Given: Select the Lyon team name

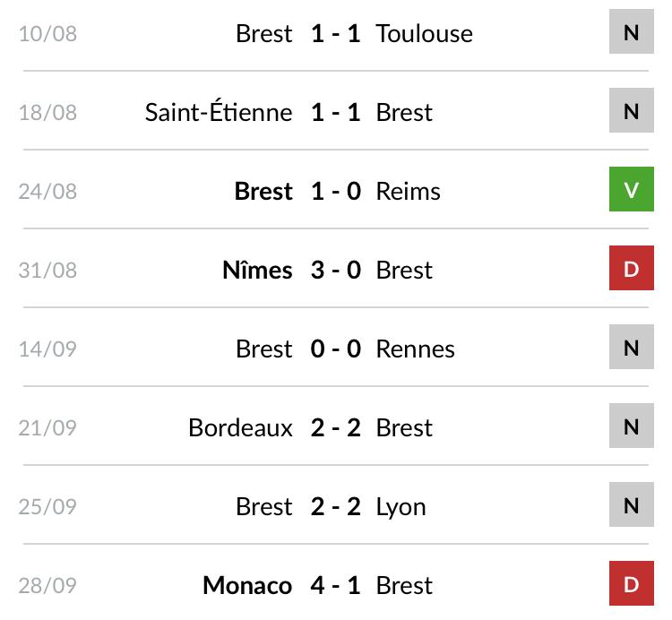Looking at the screenshot, I should pyautogui.click(x=401, y=507).
